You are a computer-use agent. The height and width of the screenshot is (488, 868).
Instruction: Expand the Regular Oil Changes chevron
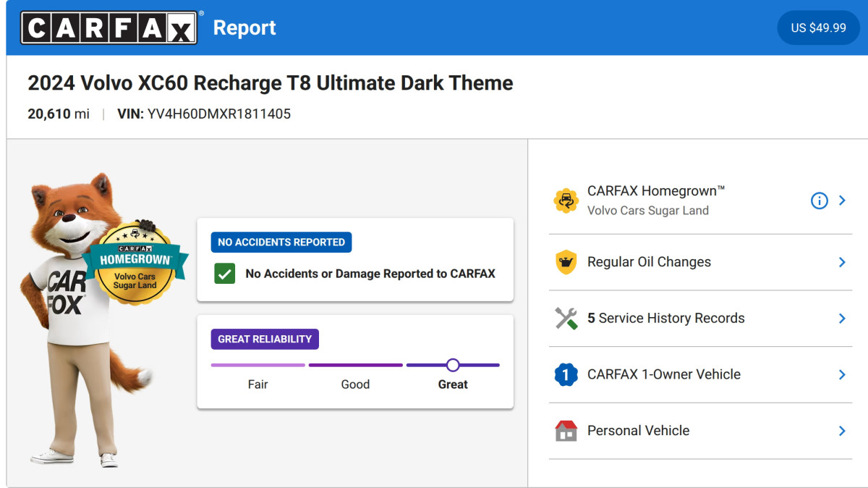point(842,262)
